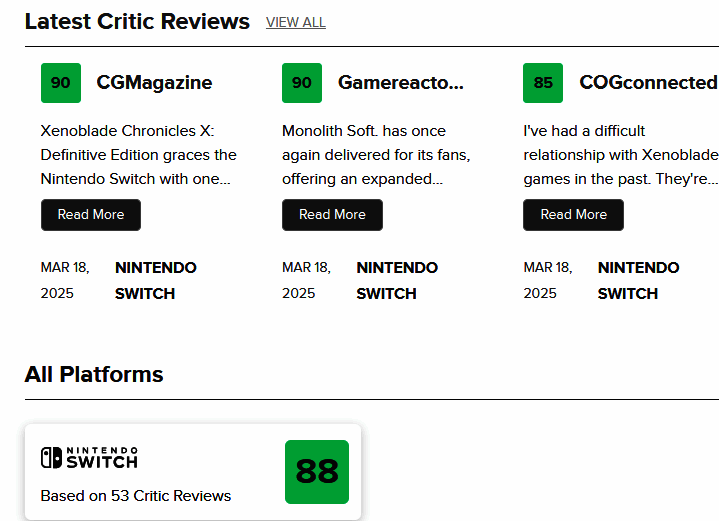This screenshot has width=719, height=521.
Task: Open the Gamereactor publication name link
Action: tap(400, 83)
